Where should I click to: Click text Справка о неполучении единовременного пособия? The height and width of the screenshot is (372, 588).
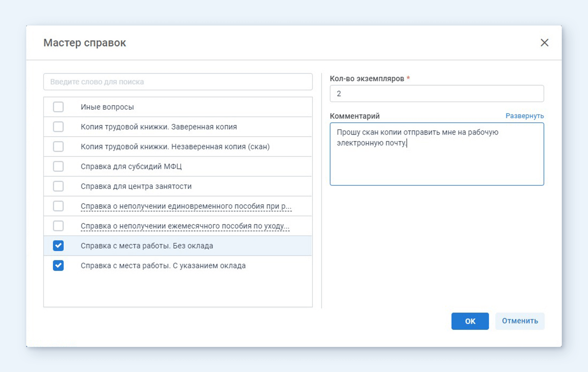[x=186, y=206]
